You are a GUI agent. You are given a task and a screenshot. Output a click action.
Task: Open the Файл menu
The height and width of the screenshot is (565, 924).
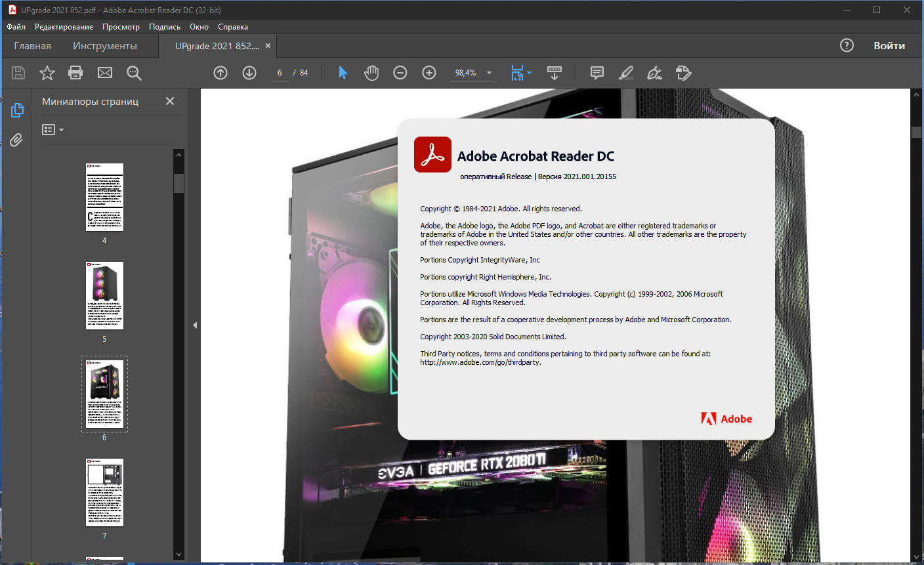point(16,27)
